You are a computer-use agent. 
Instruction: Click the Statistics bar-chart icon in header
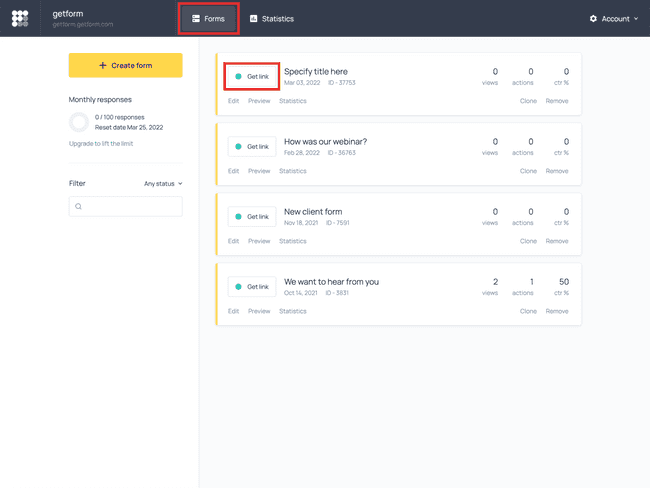coord(253,19)
